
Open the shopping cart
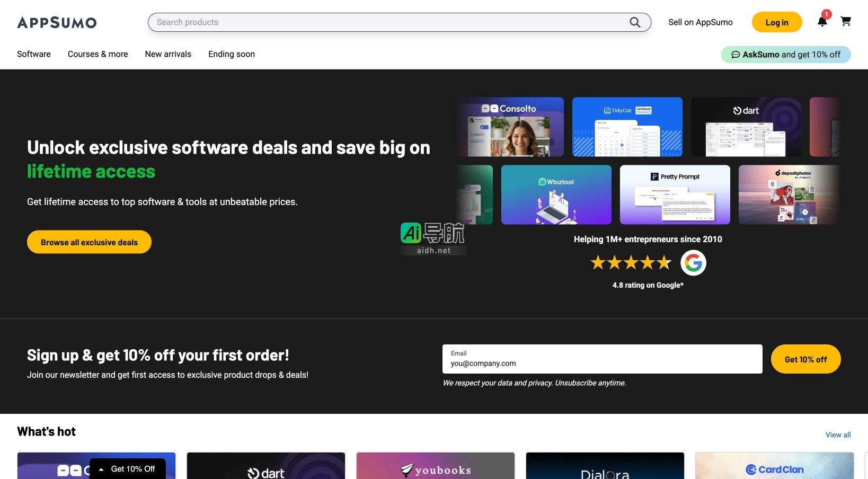coord(846,21)
